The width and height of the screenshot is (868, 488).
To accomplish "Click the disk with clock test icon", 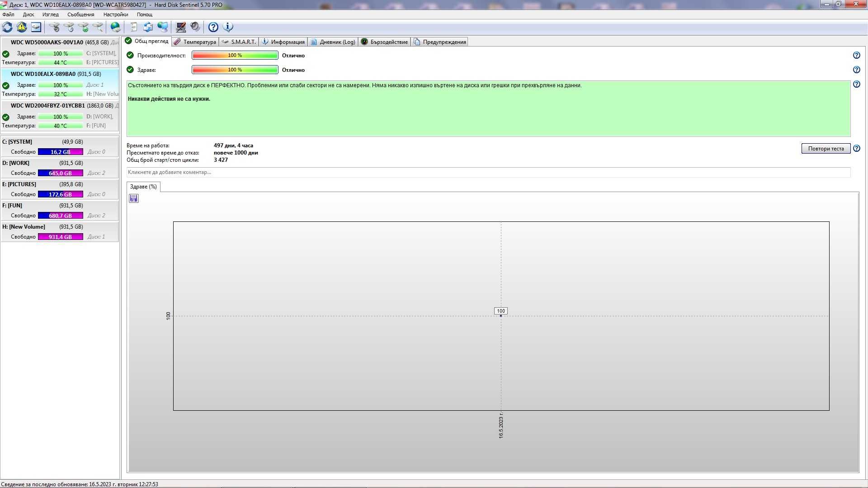I will click(x=69, y=27).
